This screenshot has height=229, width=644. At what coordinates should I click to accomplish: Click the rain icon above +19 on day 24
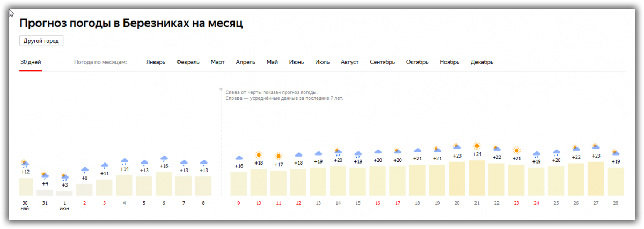click(x=536, y=154)
